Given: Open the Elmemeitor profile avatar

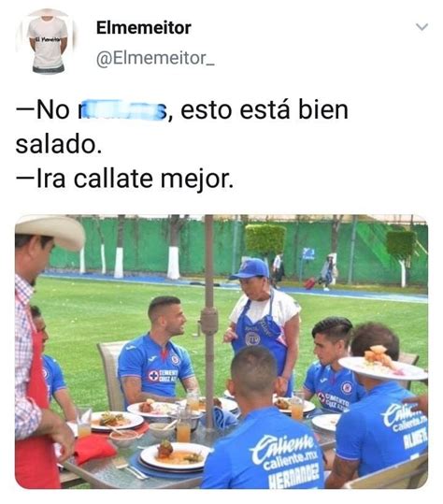Looking at the screenshot, I should (x=48, y=41).
